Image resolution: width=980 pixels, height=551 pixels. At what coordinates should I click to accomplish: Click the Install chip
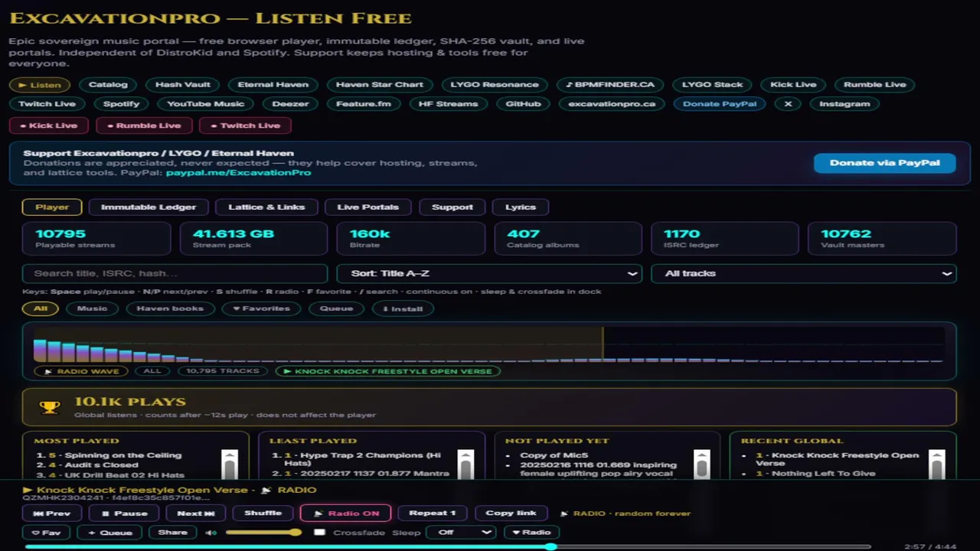(x=403, y=308)
